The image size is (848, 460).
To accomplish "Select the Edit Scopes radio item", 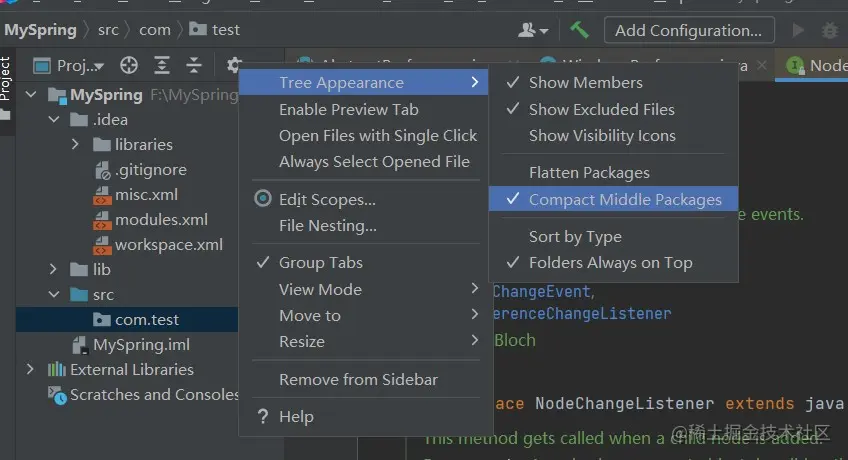I will coord(327,199).
